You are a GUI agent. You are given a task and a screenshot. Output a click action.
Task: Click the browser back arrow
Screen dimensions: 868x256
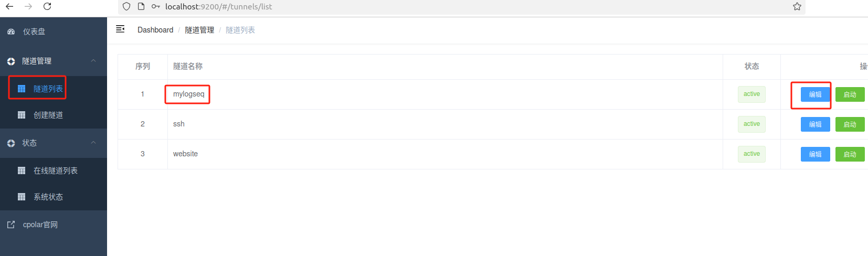[x=9, y=6]
